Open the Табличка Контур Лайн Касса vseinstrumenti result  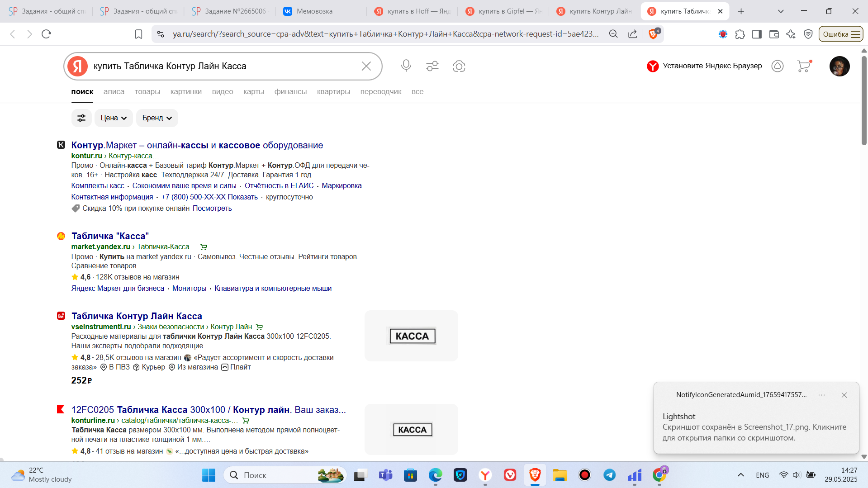coord(137,316)
